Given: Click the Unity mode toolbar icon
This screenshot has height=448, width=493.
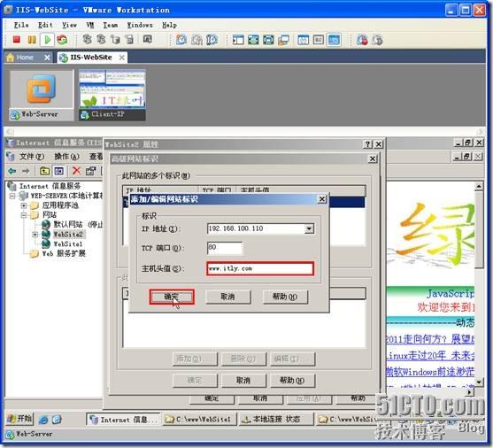Looking at the screenshot, I should click(x=283, y=40).
